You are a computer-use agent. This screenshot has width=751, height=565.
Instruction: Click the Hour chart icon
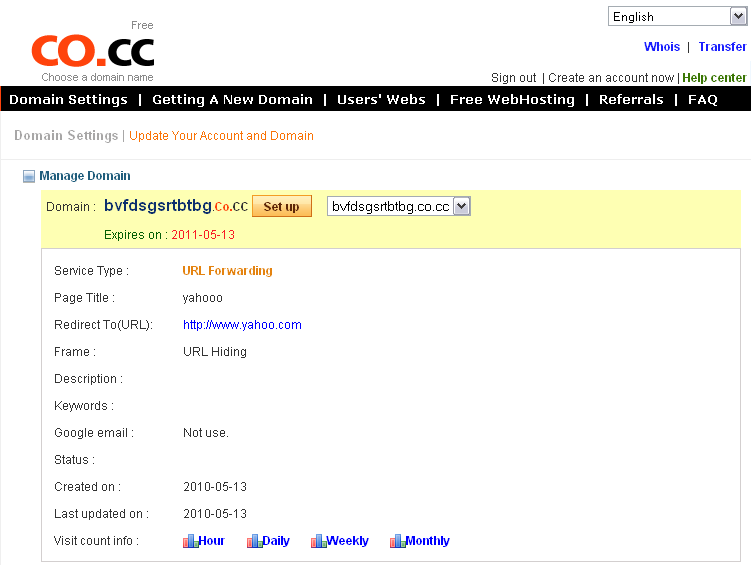tap(190, 541)
